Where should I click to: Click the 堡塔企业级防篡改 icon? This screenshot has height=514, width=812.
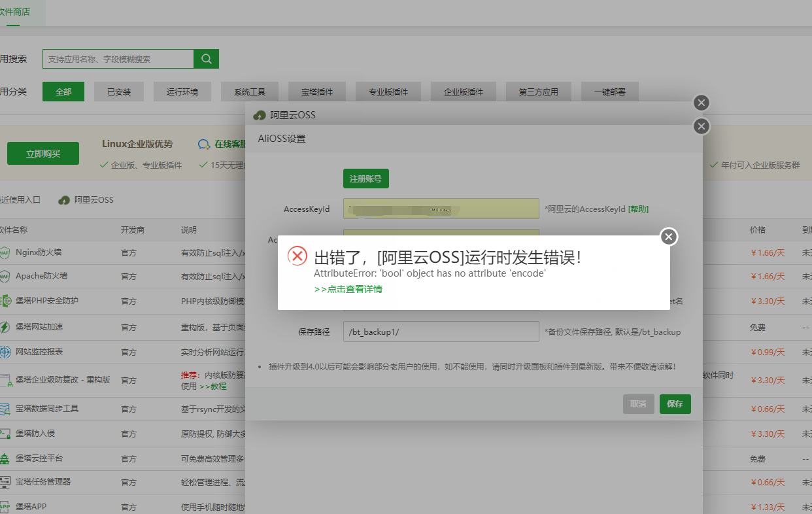coord(5,380)
